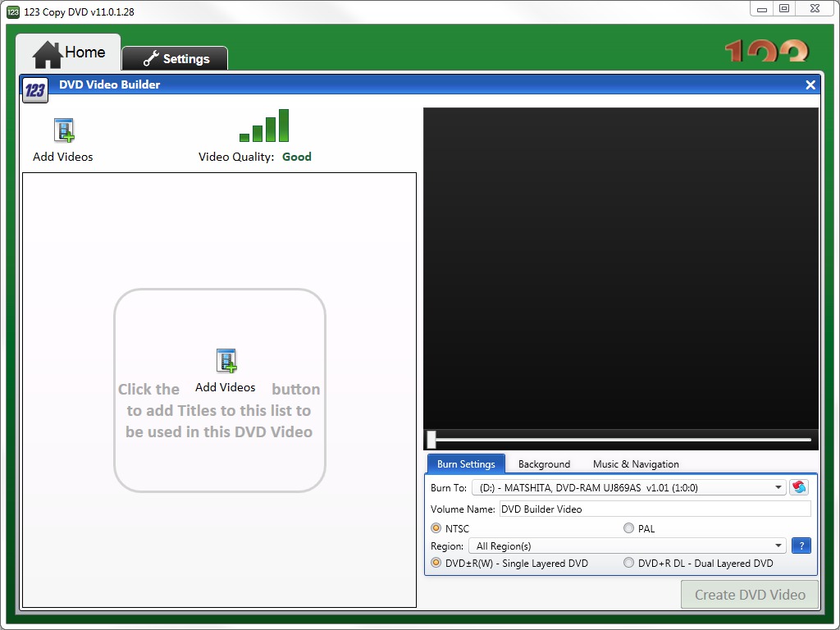Image resolution: width=840 pixels, height=630 pixels.
Task: Maximize the 123 Copy DVD window
Action: pos(784,8)
